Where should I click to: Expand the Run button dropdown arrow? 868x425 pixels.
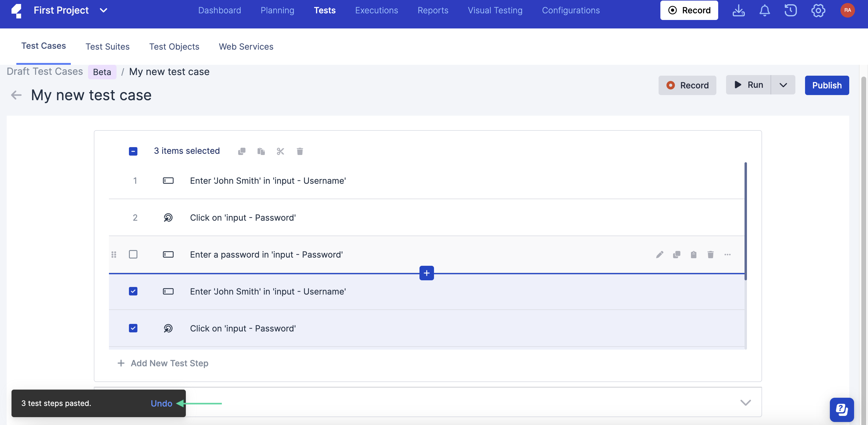click(x=783, y=85)
